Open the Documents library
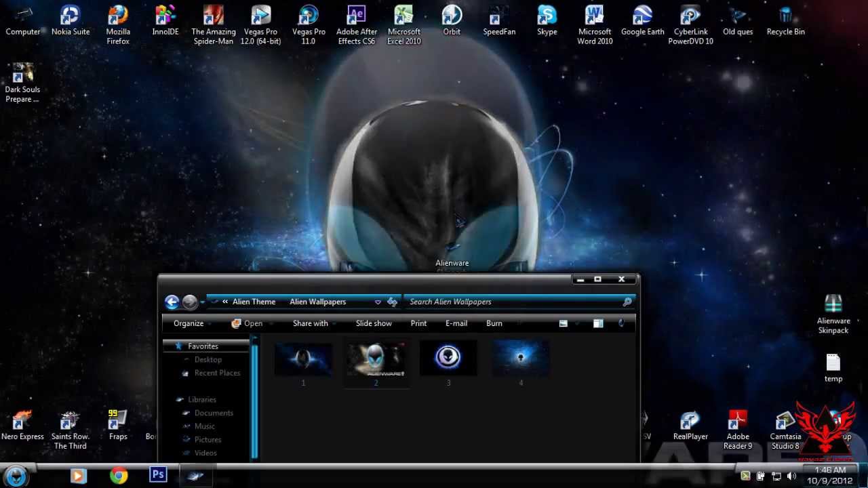This screenshot has height=488, width=868. click(x=214, y=413)
